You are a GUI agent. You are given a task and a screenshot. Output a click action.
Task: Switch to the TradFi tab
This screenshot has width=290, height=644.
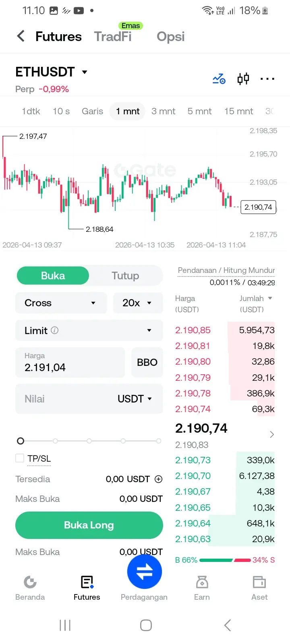113,37
